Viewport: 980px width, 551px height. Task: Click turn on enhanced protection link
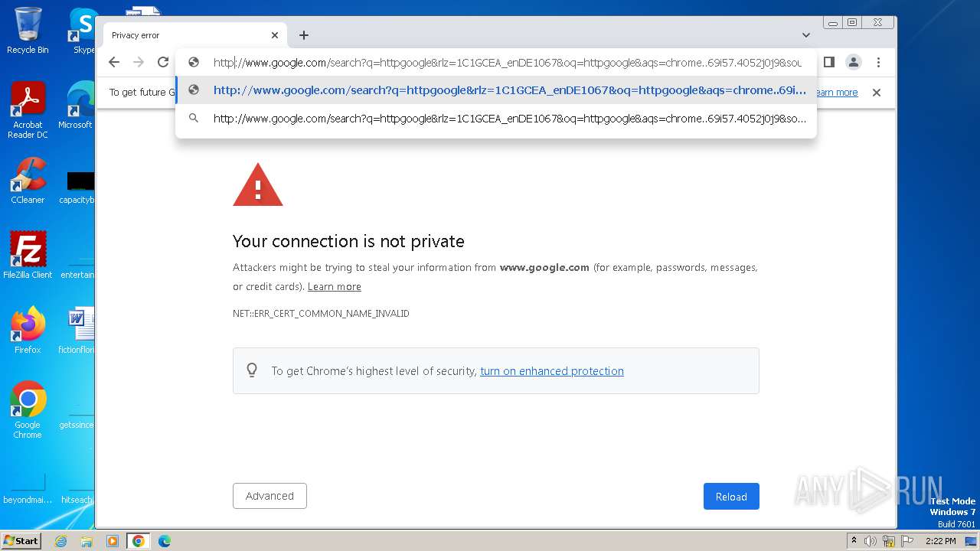(x=552, y=371)
